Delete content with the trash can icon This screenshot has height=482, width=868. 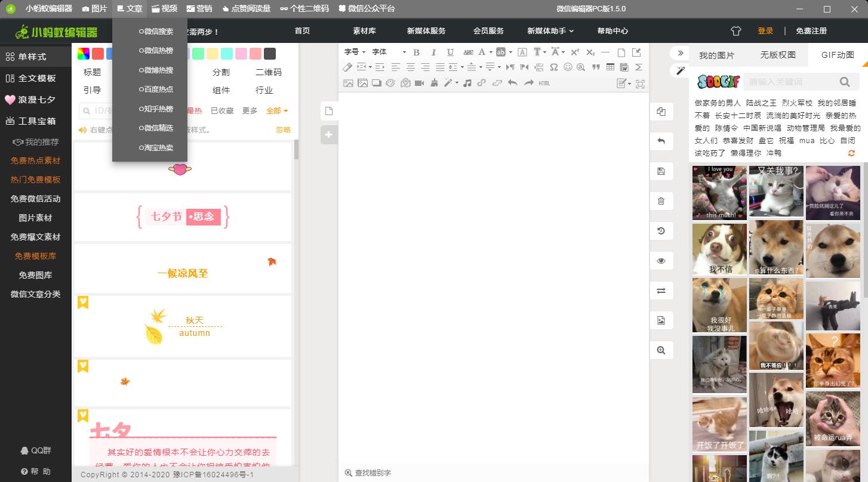click(x=661, y=201)
